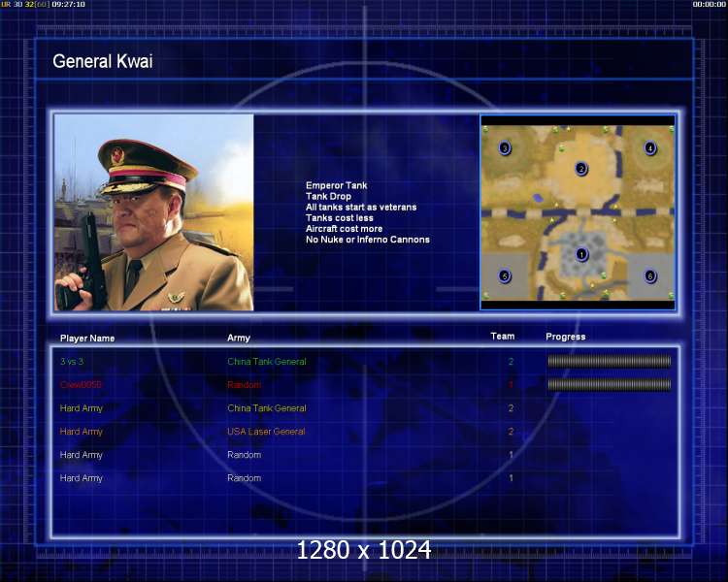
Task: Click "China Tank General" in the yellow Hard Army row
Action: tap(267, 408)
